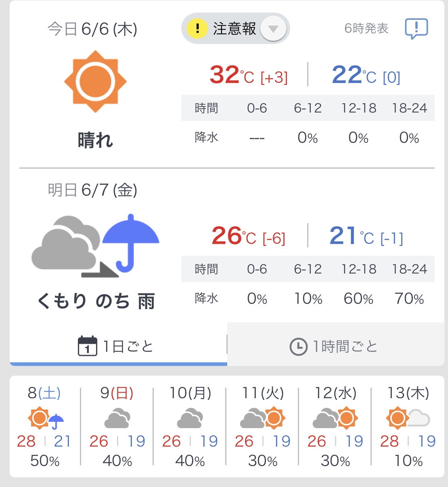Click the sun-cloud icon for 13(木)

coord(408,418)
